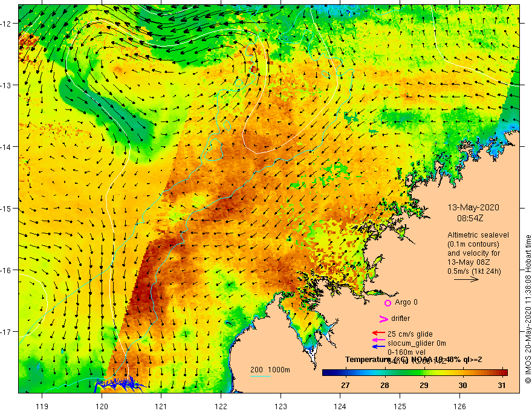Click longitude axis label 121
This screenshot has height=411, width=532.
pos(161,406)
